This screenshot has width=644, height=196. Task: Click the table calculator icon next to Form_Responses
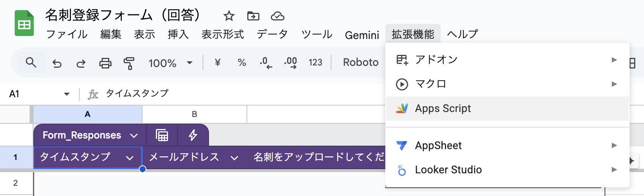162,135
